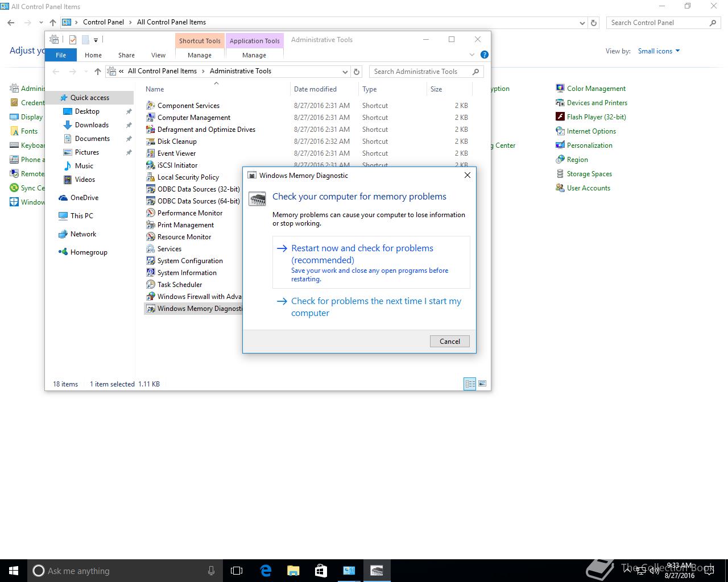Expand the ribbon with the chevron
728x582 pixels.
pyautogui.click(x=471, y=55)
